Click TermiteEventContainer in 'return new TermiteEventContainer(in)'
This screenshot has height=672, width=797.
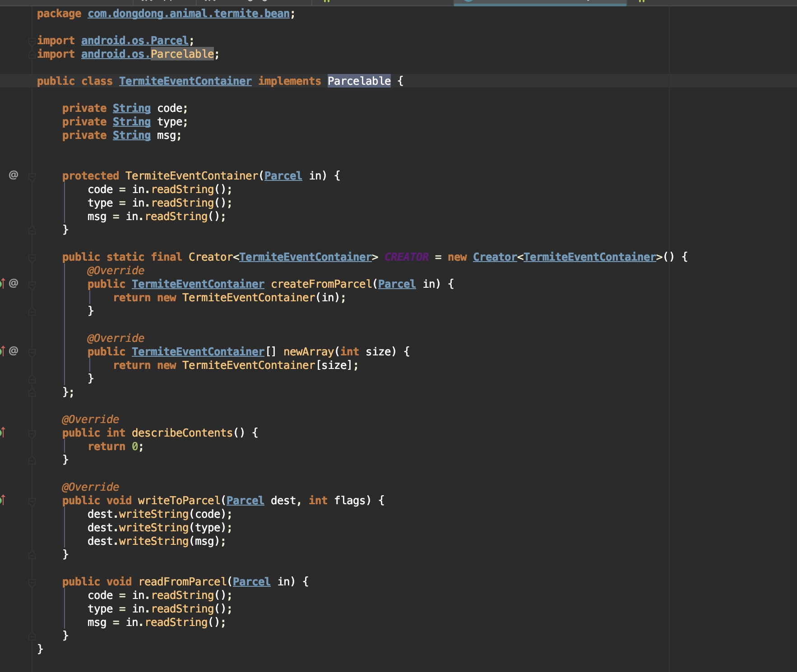tap(249, 298)
